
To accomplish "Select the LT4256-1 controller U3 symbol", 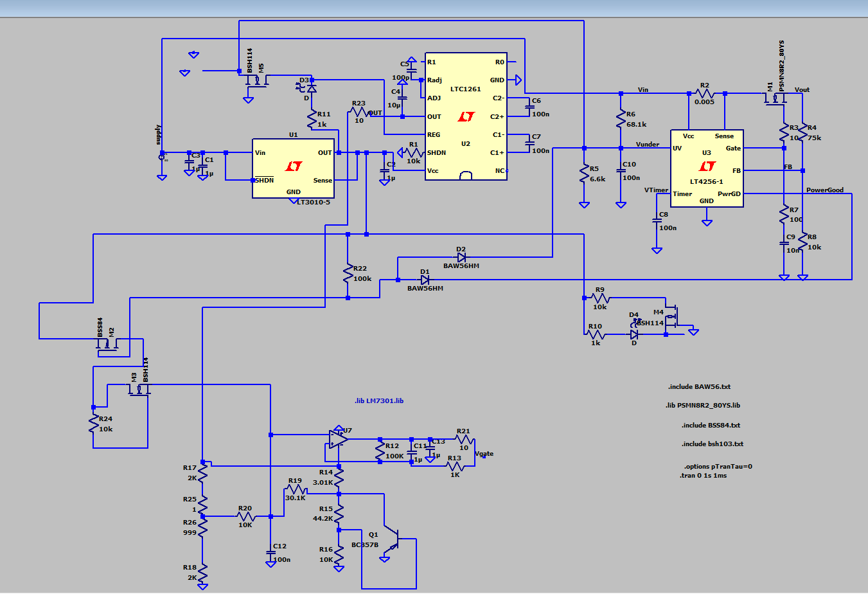I will coord(707,168).
